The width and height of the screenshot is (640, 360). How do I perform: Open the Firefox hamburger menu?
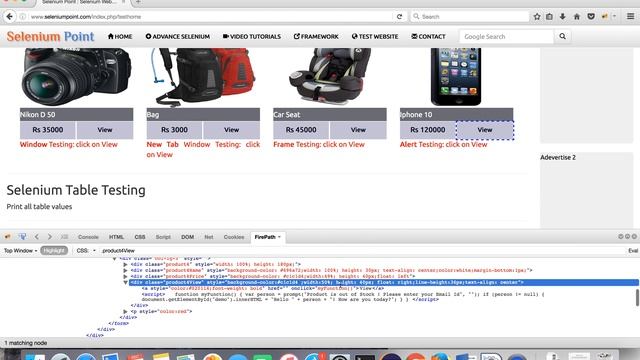pyautogui.click(x=631, y=17)
